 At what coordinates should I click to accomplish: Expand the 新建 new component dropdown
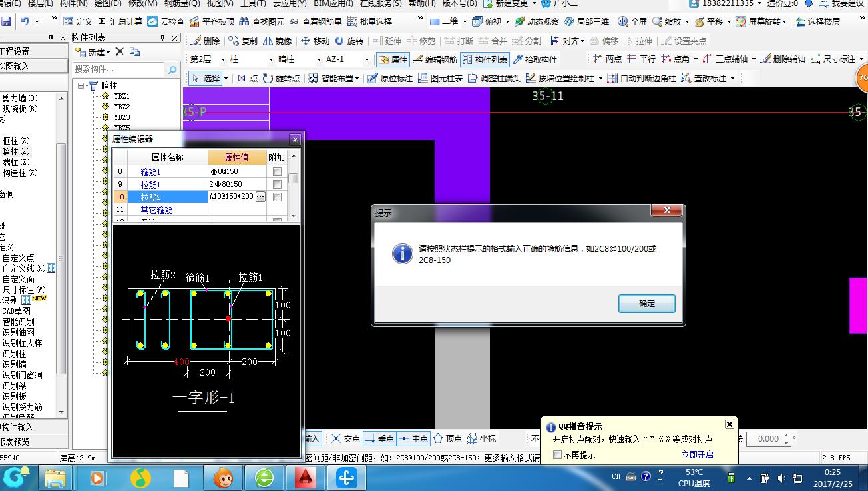(108, 52)
